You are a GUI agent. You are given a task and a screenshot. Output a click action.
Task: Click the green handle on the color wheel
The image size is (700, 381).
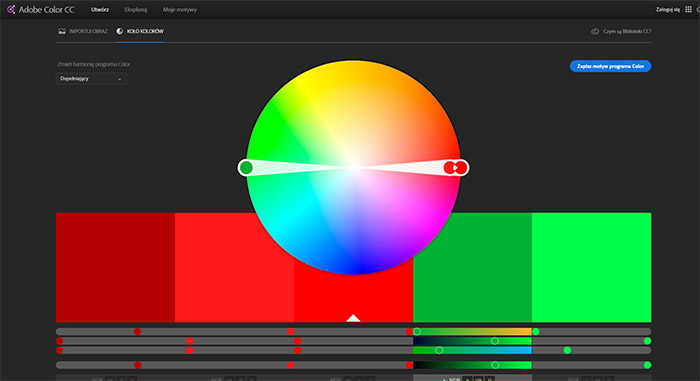[246, 167]
